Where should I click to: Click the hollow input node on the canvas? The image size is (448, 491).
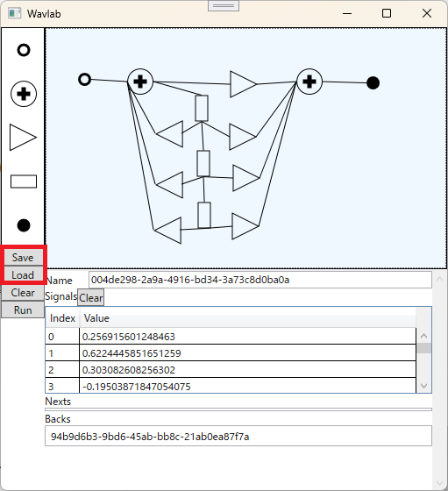84,80
